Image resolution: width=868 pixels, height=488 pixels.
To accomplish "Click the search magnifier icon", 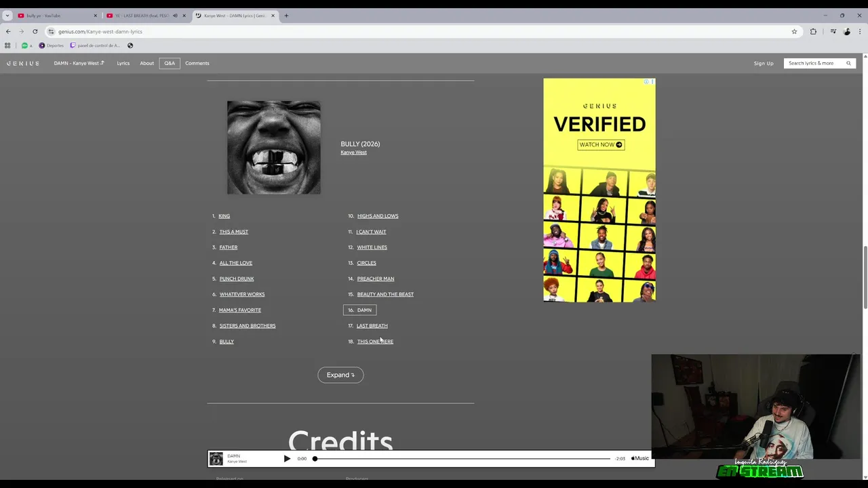I will click(848, 63).
